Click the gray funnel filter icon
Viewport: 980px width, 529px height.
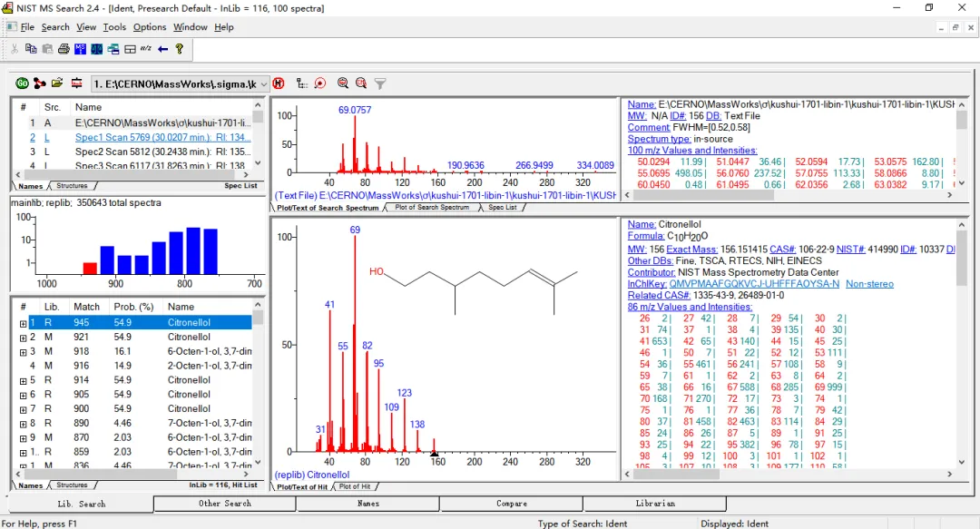coord(380,83)
